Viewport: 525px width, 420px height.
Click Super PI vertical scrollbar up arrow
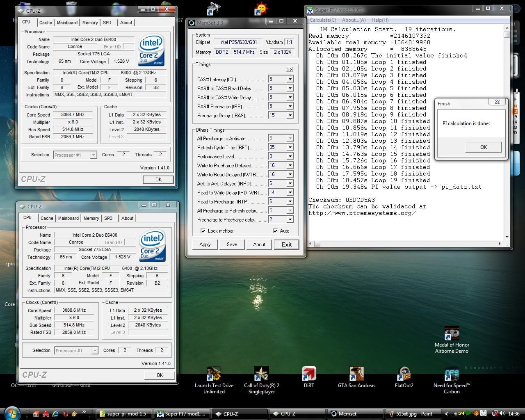point(507,28)
